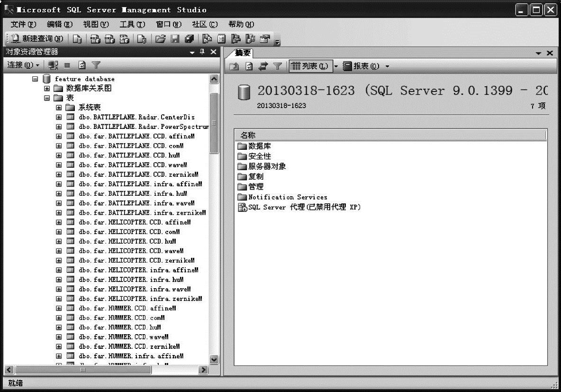Click Filter funnel in Object Explorer toolbar

[x=96, y=65]
